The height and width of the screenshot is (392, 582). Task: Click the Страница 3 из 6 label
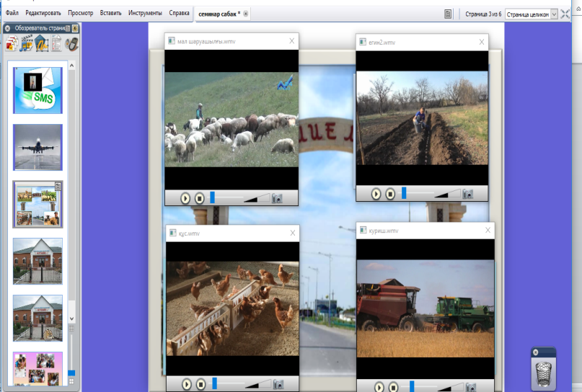click(x=483, y=14)
